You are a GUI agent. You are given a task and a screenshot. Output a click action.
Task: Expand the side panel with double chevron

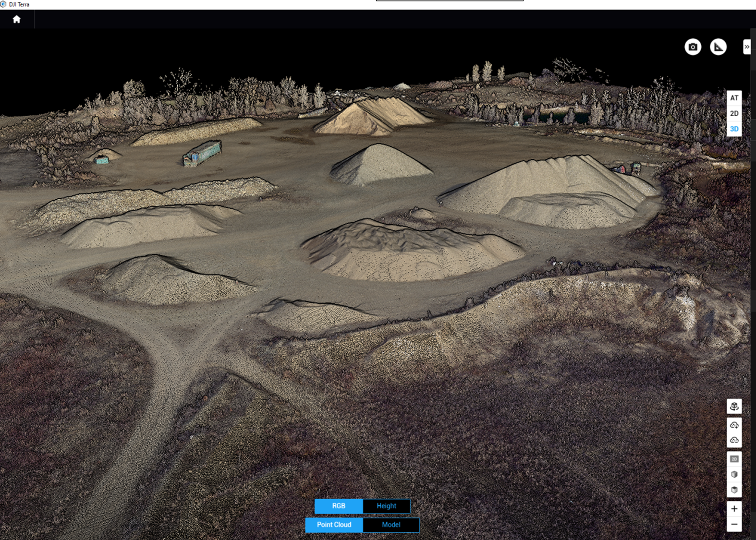point(746,47)
